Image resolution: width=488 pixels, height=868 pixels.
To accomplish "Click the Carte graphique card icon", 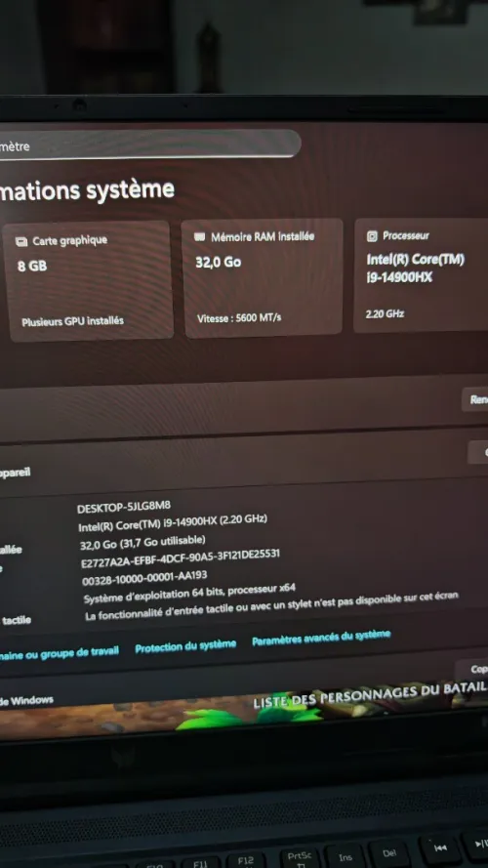I will pos(21,241).
